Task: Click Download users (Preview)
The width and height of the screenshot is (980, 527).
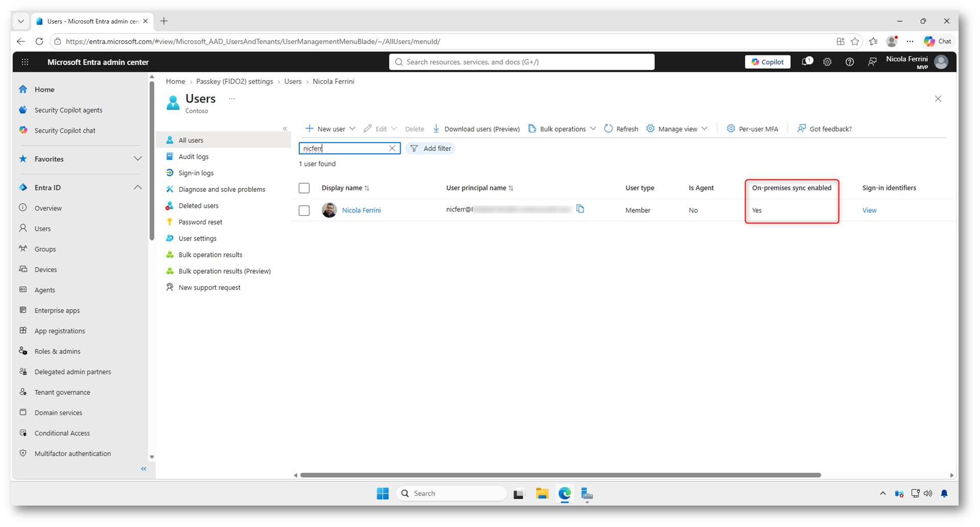Action: [476, 129]
